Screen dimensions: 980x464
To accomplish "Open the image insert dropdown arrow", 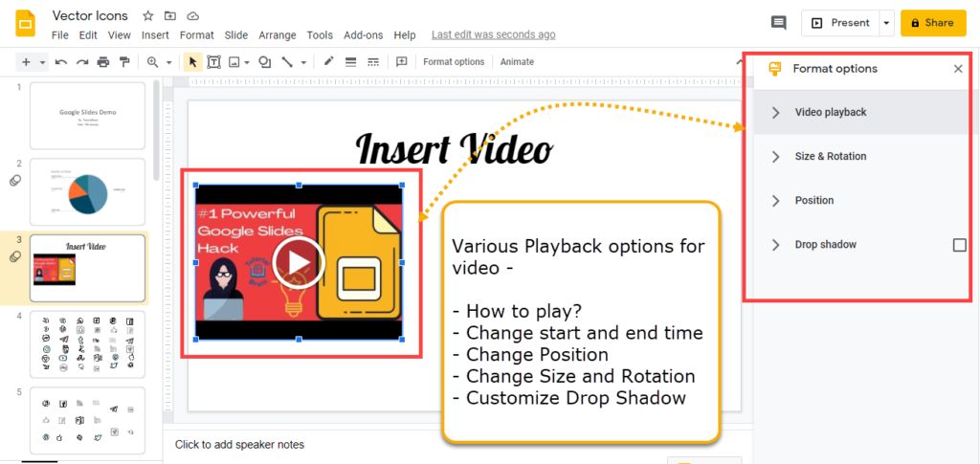I will pyautogui.click(x=248, y=62).
